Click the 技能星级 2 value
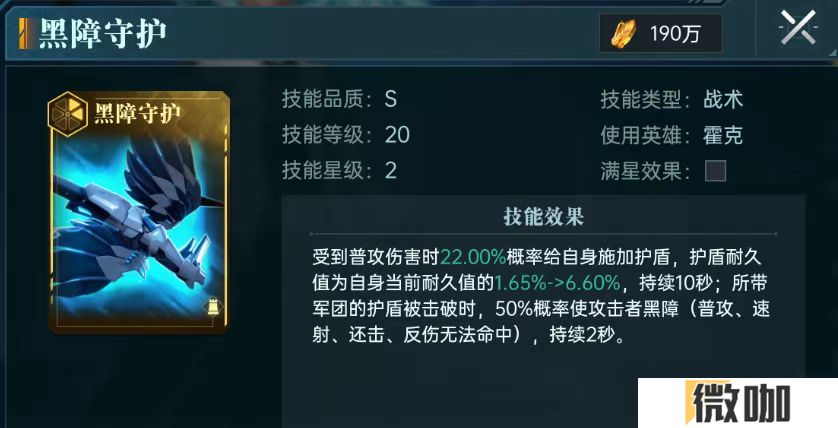This screenshot has height=428, width=838. (391, 170)
